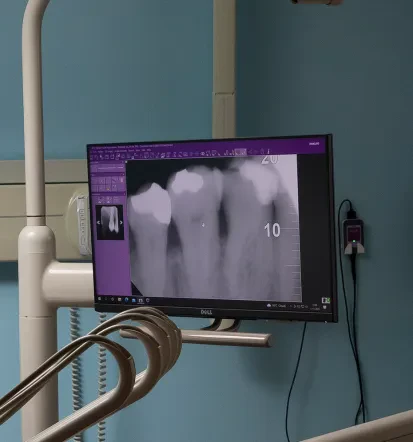Open the X-ray thumbnail in the side panel
The image size is (413, 442).
pos(110,222)
